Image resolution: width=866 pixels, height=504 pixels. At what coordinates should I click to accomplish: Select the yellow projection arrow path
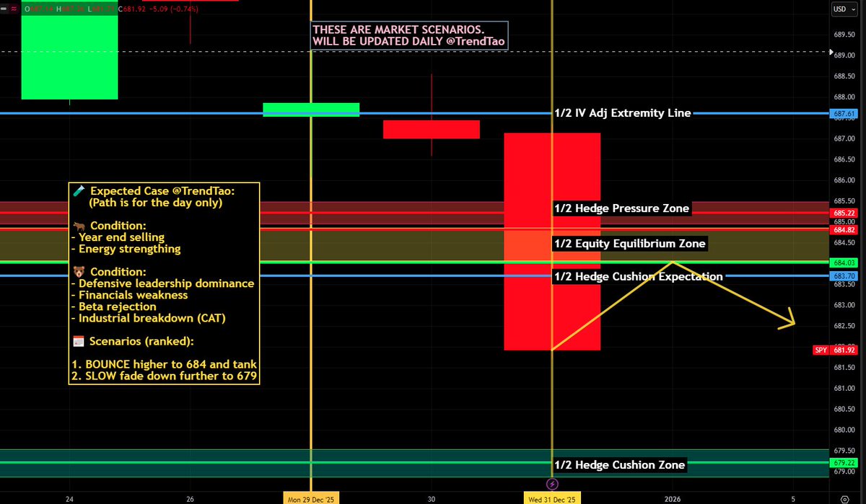point(673,305)
